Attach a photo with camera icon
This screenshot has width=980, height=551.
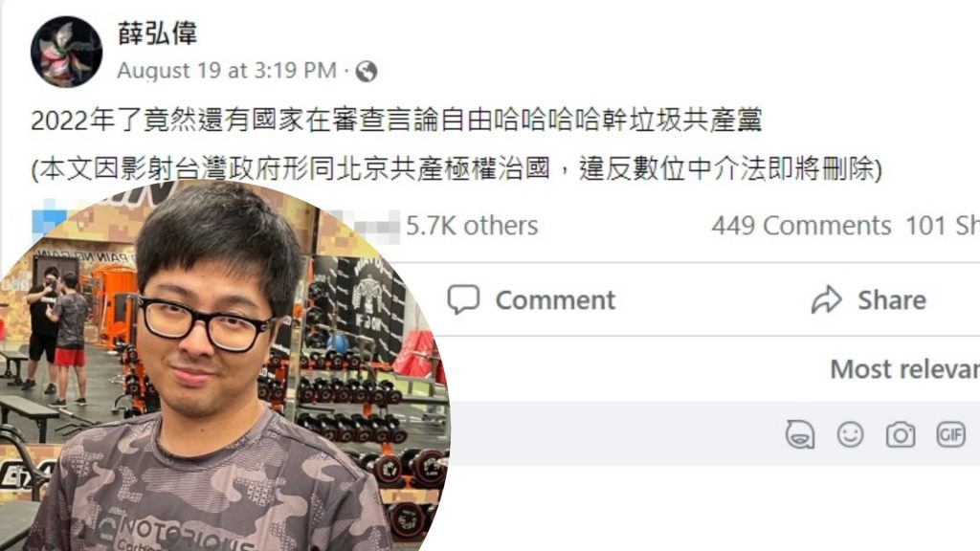coord(901,434)
